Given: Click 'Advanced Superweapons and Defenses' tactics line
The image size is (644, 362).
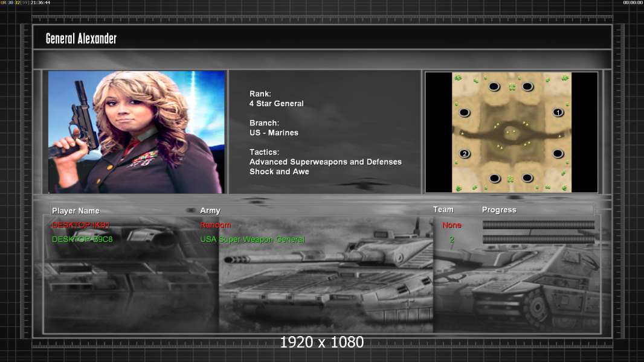Looking at the screenshot, I should tap(325, 162).
